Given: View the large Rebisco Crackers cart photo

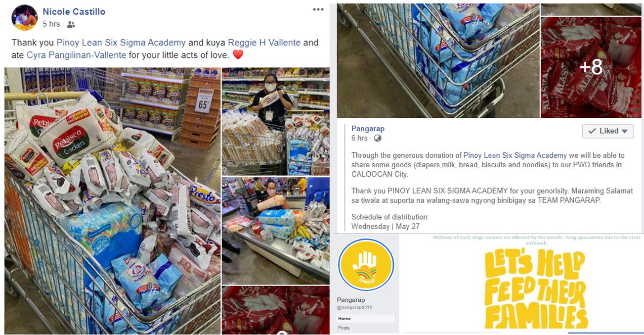Looking at the screenshot, I should coord(112,201).
